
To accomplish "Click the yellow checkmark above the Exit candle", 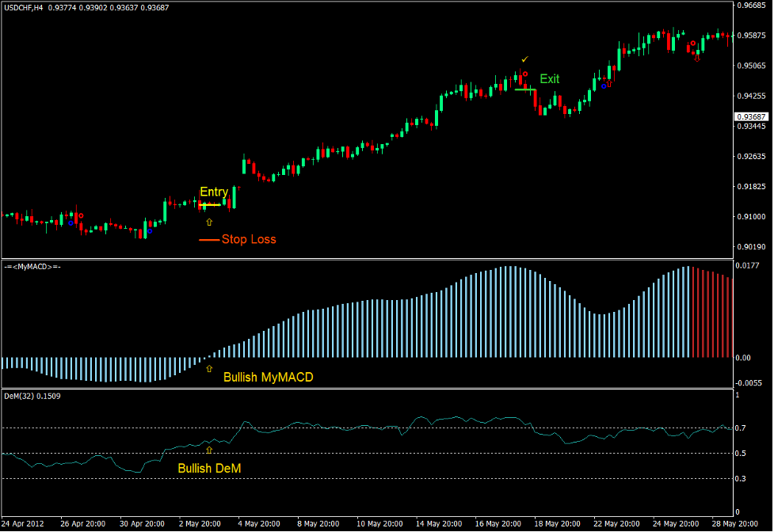I will click(524, 59).
